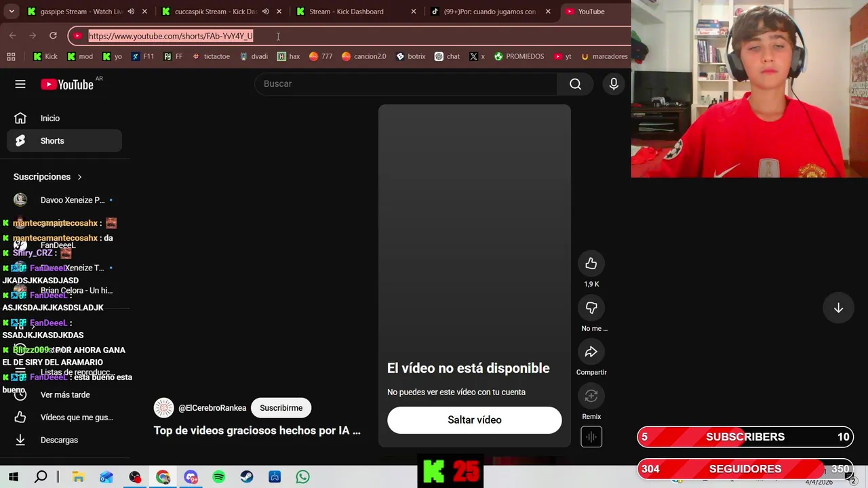Dislike the short with thumbs down

(591, 308)
